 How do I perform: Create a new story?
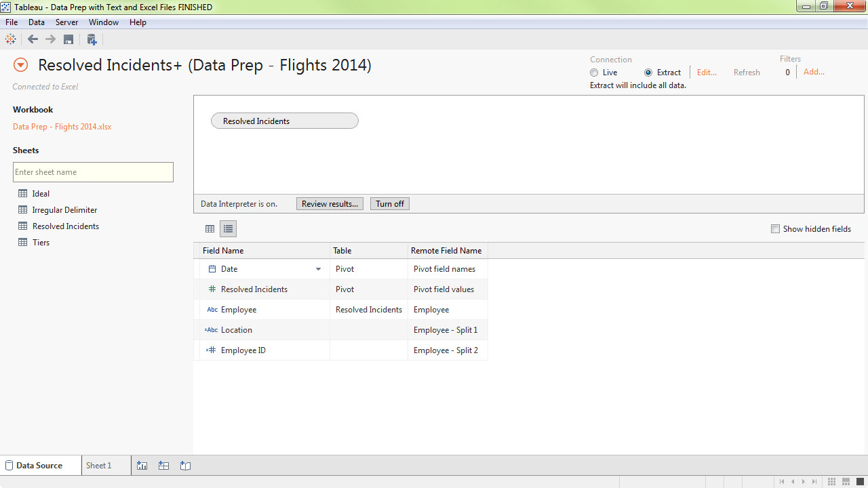(x=185, y=466)
